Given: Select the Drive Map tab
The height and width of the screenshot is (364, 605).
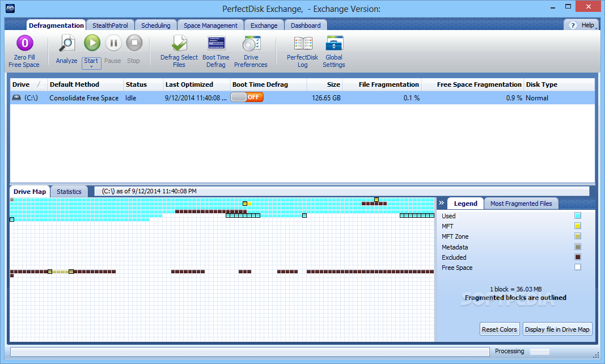Looking at the screenshot, I should click(29, 192).
